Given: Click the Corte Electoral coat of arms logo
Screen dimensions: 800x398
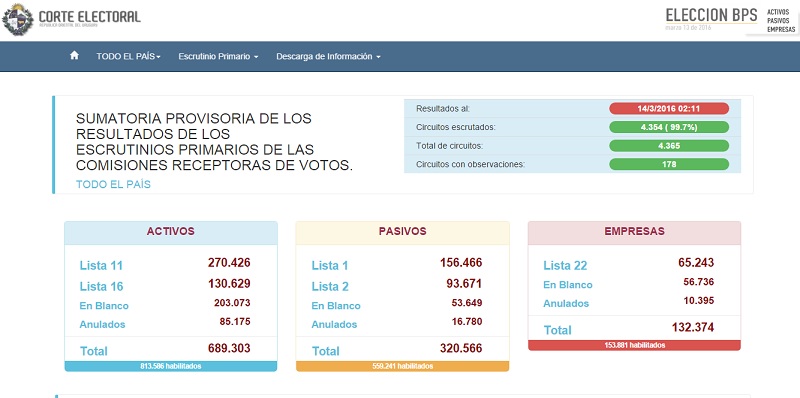Looking at the screenshot, I should [x=18, y=19].
